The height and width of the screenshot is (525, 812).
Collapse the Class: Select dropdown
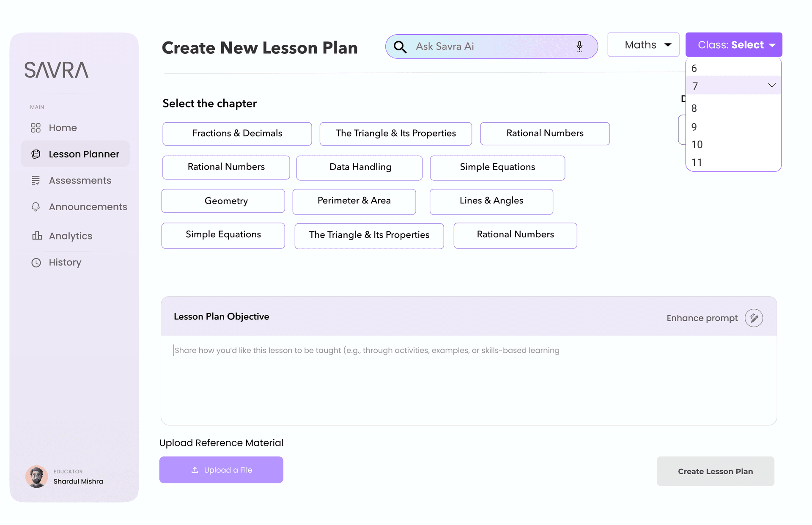(734, 44)
